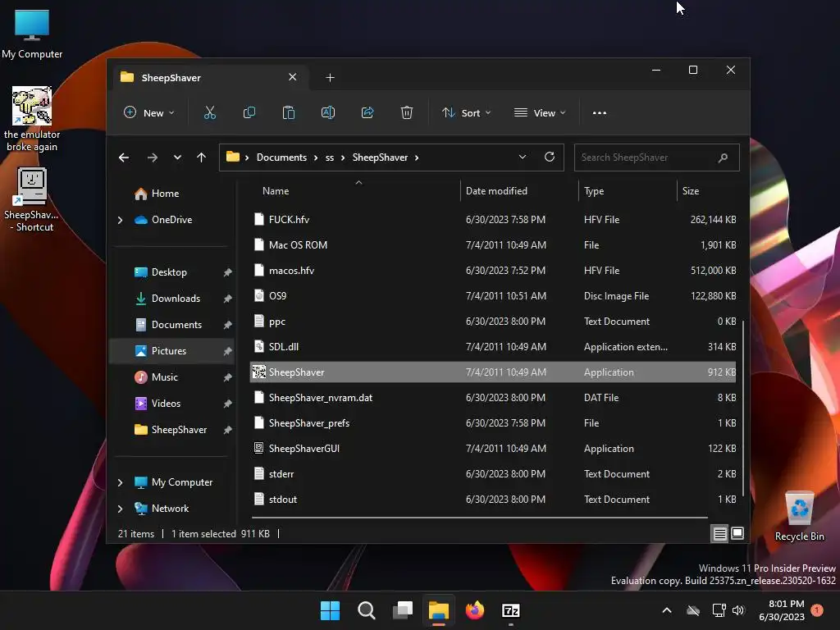This screenshot has height=630, width=840.
Task: Close the SheepShaver tab
Action: pos(293,77)
